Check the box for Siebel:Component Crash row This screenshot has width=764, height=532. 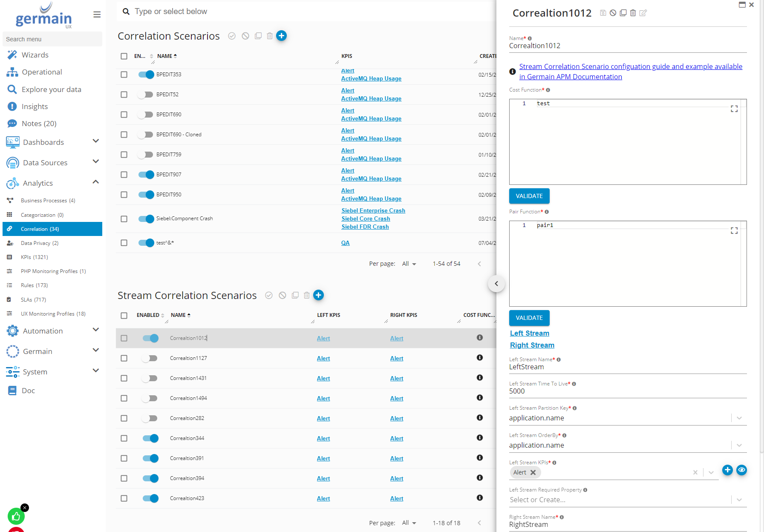click(124, 219)
